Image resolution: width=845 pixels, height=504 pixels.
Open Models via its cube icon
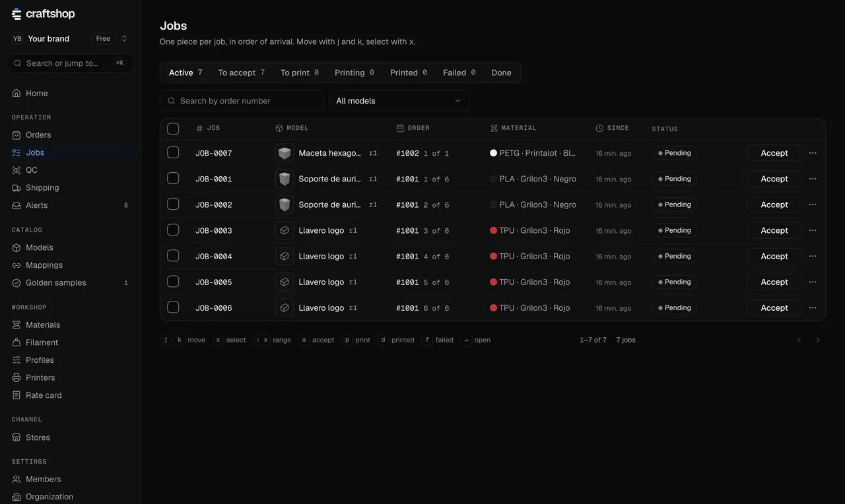[x=17, y=247]
